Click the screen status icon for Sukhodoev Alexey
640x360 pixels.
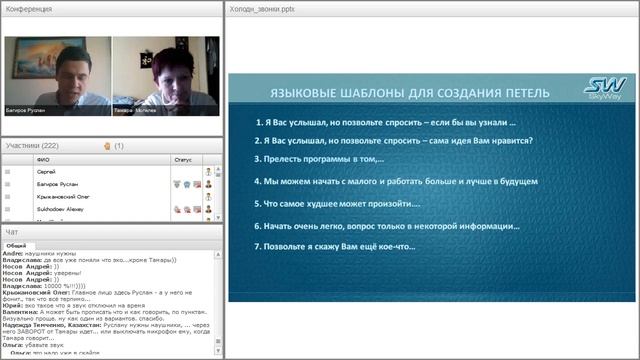tap(197, 209)
